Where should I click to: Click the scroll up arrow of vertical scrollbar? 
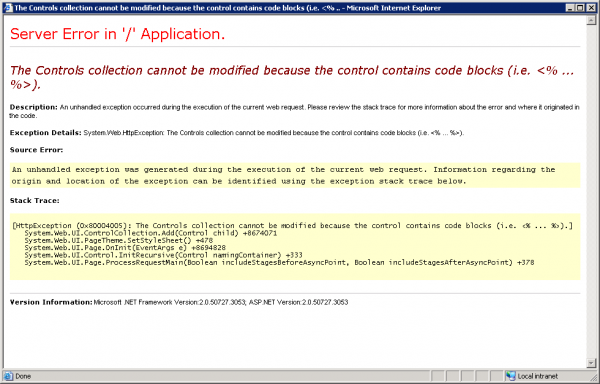[x=591, y=20]
